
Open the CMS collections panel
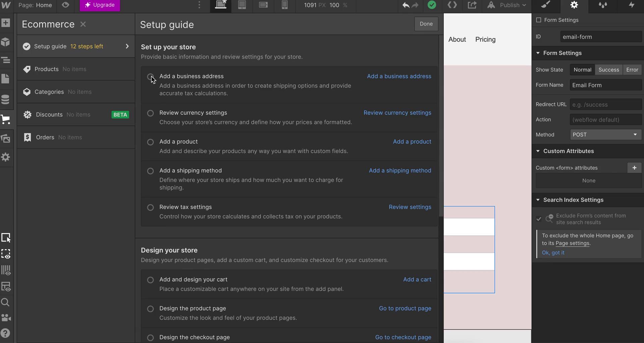pyautogui.click(x=6, y=99)
